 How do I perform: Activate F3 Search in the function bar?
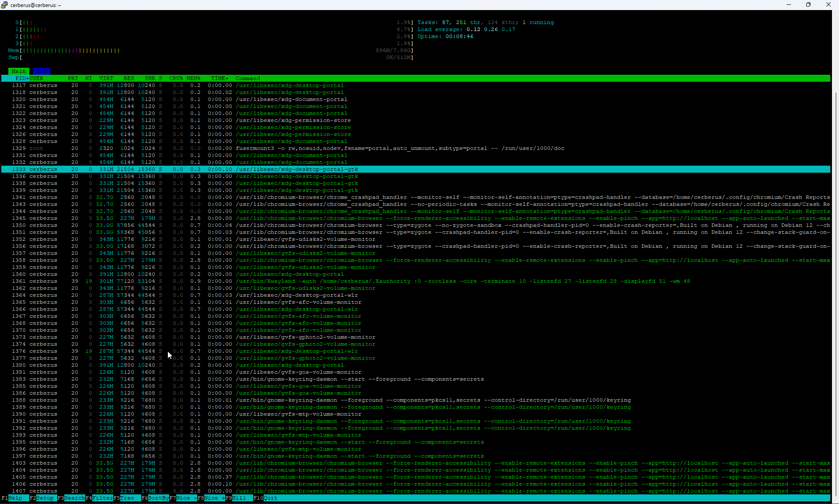(x=71, y=498)
